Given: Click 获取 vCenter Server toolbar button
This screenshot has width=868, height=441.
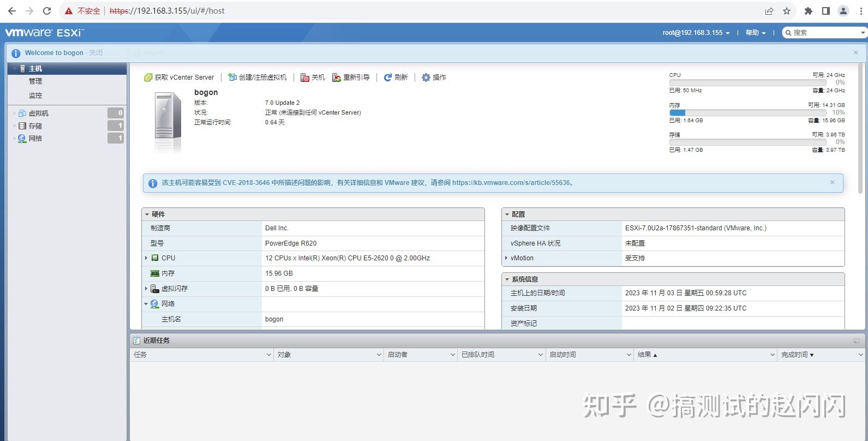Looking at the screenshot, I should [x=179, y=78].
